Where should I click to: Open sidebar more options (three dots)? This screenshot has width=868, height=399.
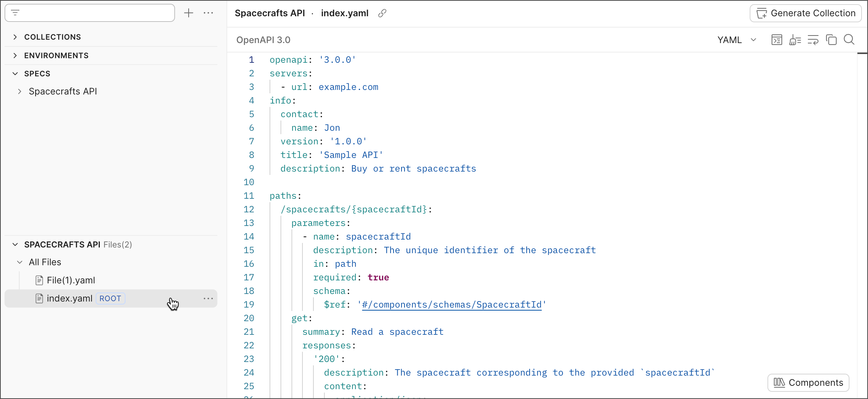[x=208, y=13]
